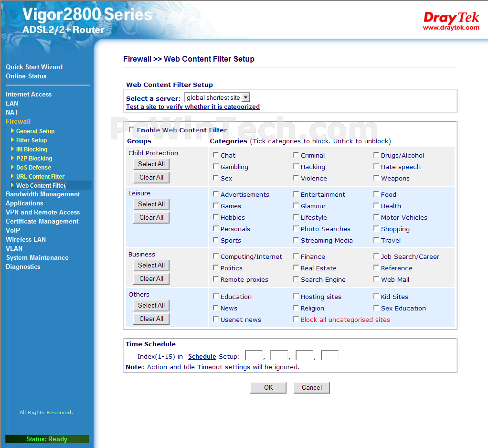
Task: Open Certificate Management menu
Action: click(42, 221)
